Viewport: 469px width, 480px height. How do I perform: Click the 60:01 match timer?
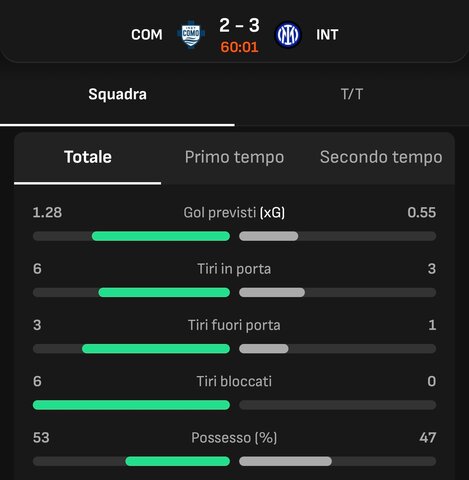click(x=239, y=47)
